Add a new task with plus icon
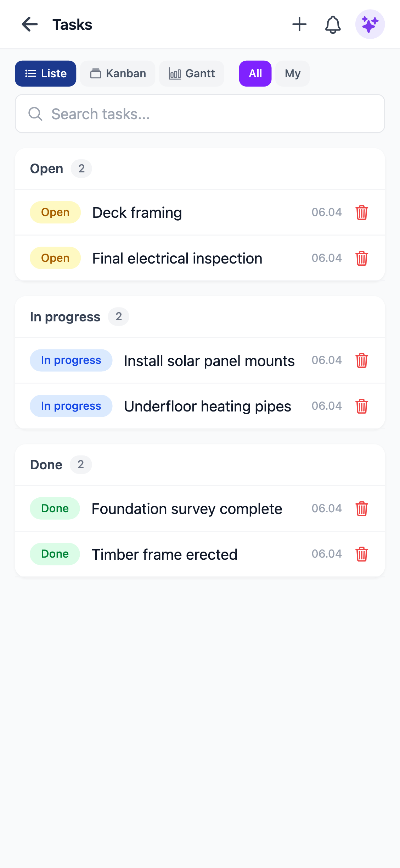 (x=299, y=24)
